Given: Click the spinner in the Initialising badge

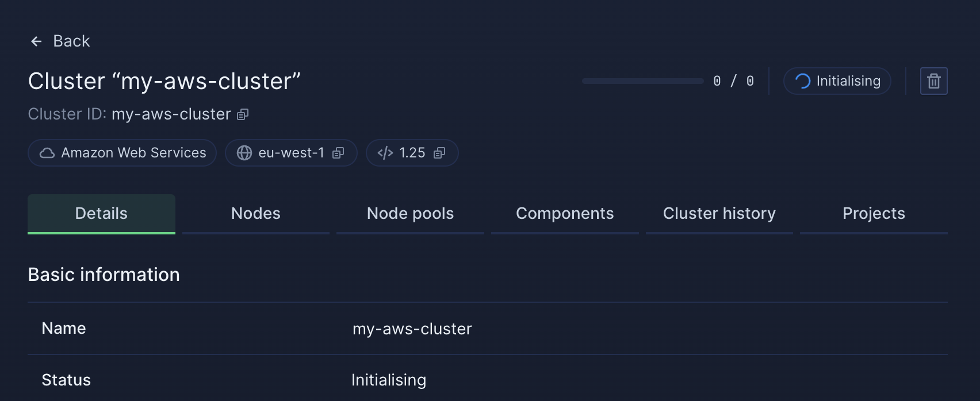Looking at the screenshot, I should coord(802,81).
